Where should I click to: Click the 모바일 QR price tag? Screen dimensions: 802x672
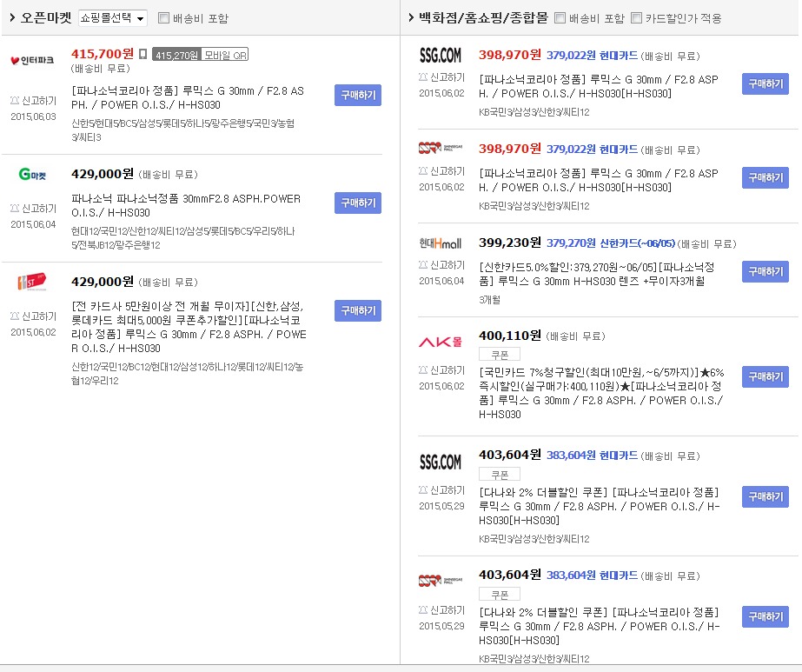click(x=225, y=54)
